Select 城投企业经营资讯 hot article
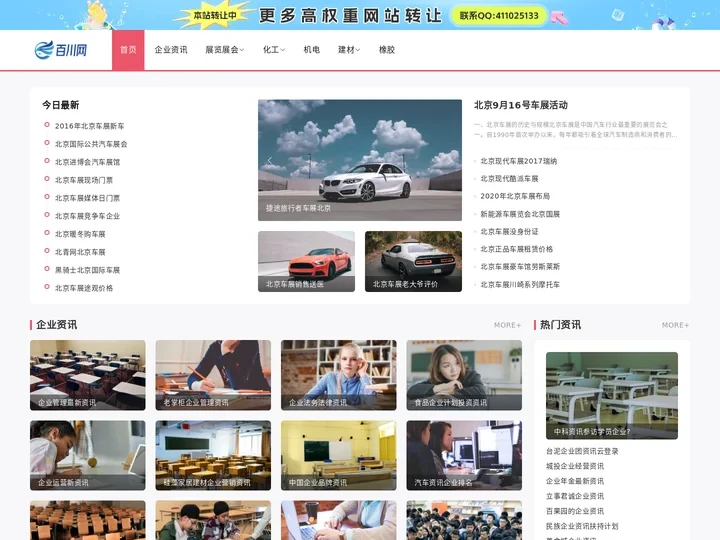 (575, 466)
